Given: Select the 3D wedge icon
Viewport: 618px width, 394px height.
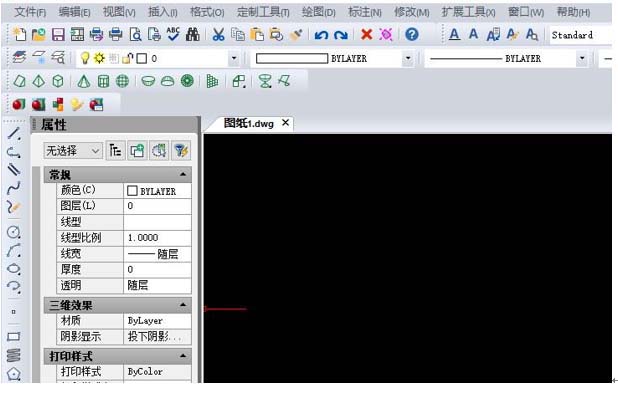Looking at the screenshot, I should pos(19,81).
